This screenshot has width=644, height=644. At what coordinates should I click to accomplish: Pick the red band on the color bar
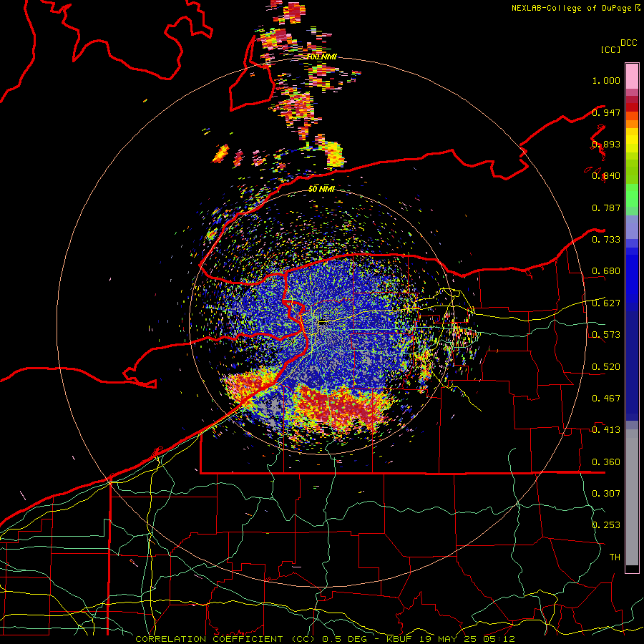click(x=632, y=107)
